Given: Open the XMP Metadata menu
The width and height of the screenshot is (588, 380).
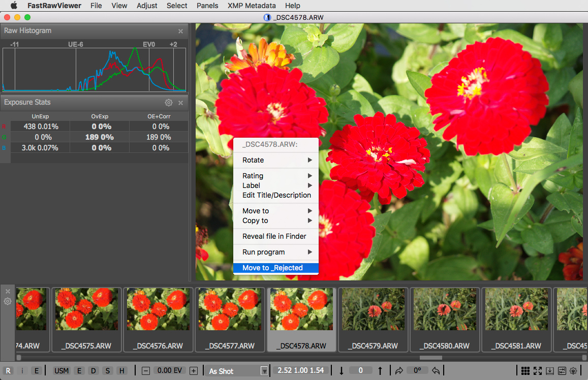Looking at the screenshot, I should click(251, 6).
